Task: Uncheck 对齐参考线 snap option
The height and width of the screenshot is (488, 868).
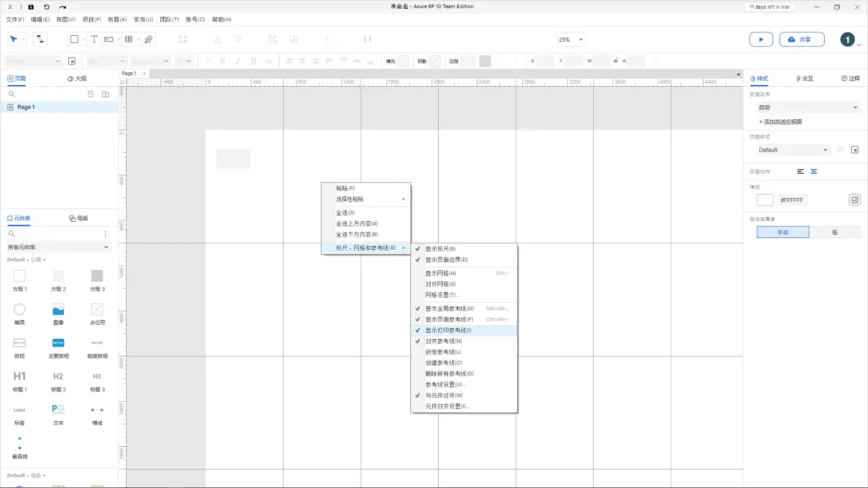Action: [x=442, y=341]
